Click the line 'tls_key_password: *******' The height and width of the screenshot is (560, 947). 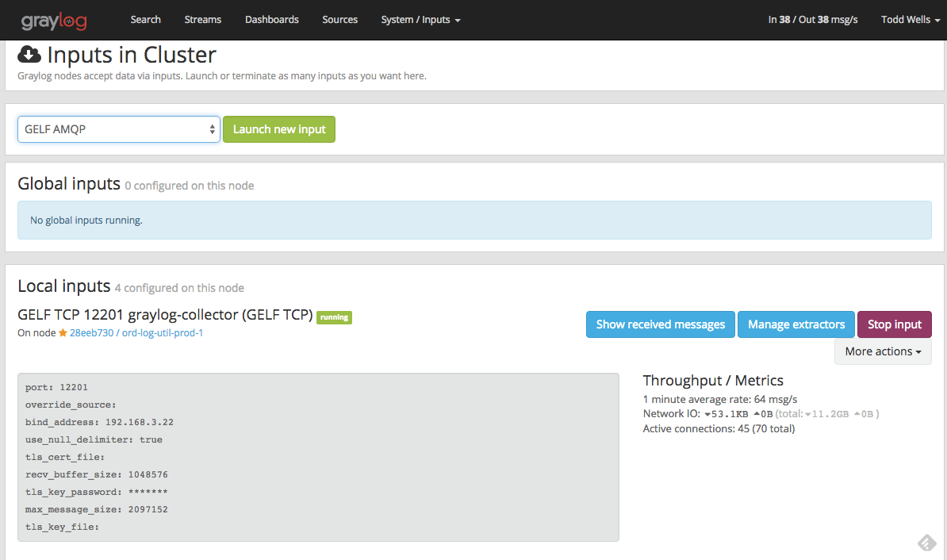click(x=97, y=493)
